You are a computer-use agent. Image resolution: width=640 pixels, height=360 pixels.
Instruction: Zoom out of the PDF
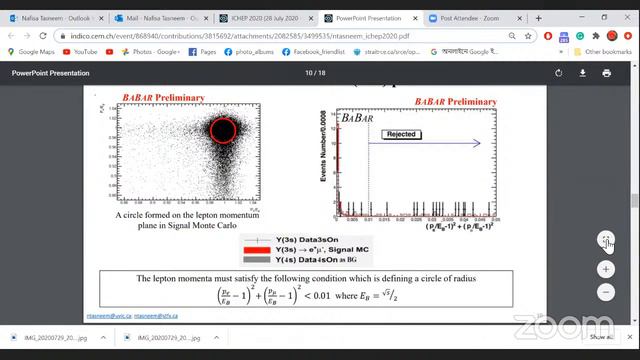[x=606, y=292]
